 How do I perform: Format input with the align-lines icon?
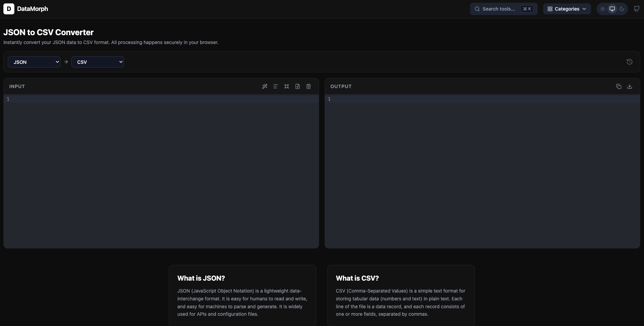tap(276, 86)
